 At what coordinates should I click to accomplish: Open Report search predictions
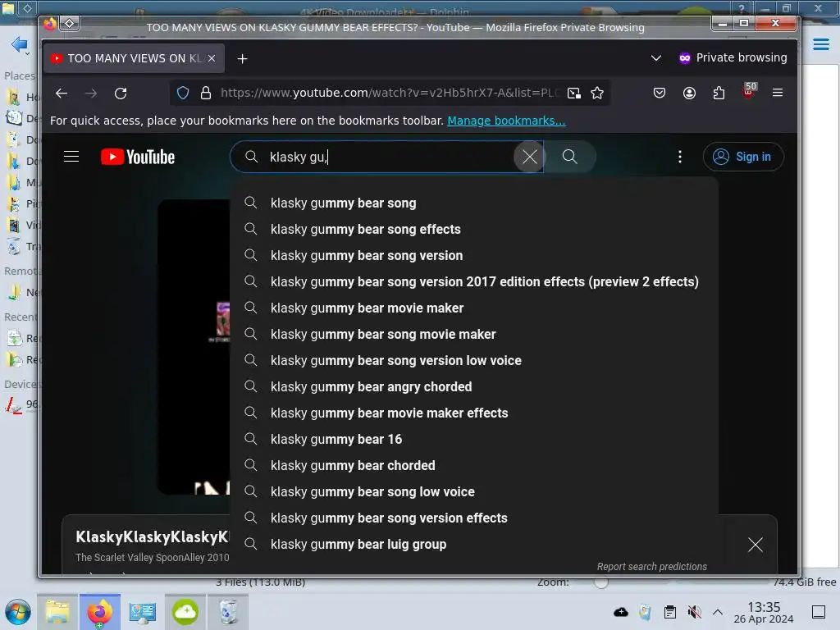pyautogui.click(x=652, y=567)
